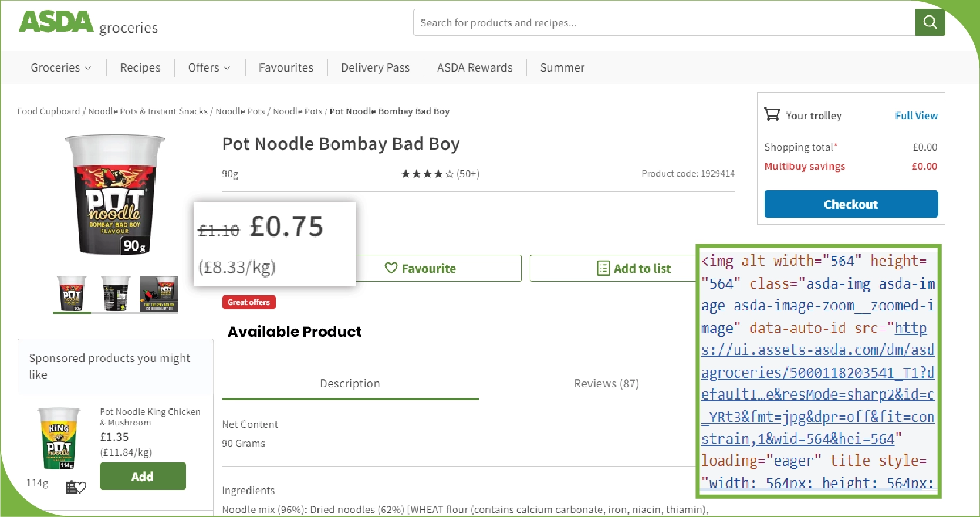Viewport: 980px width, 517px height.
Task: Click the main Pot Noodle product image
Action: (115, 195)
